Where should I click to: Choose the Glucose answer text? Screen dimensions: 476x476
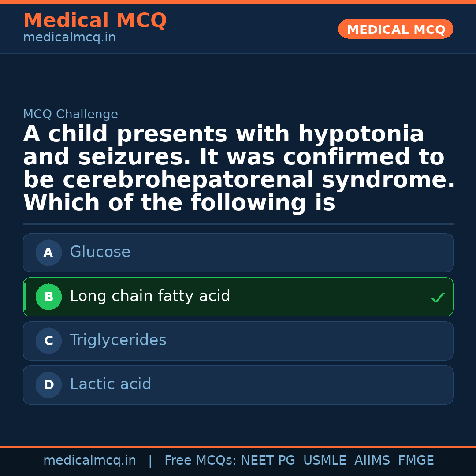click(100, 252)
